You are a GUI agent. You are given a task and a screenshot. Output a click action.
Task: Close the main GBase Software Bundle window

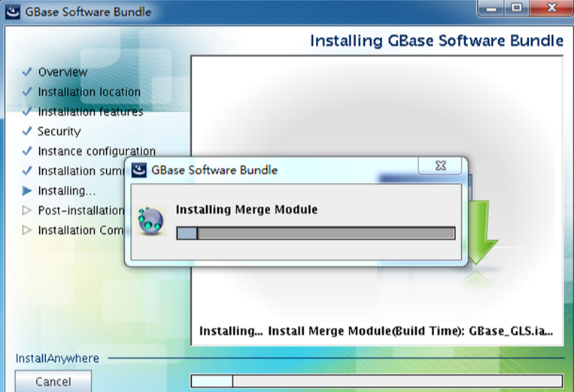click(x=551, y=8)
